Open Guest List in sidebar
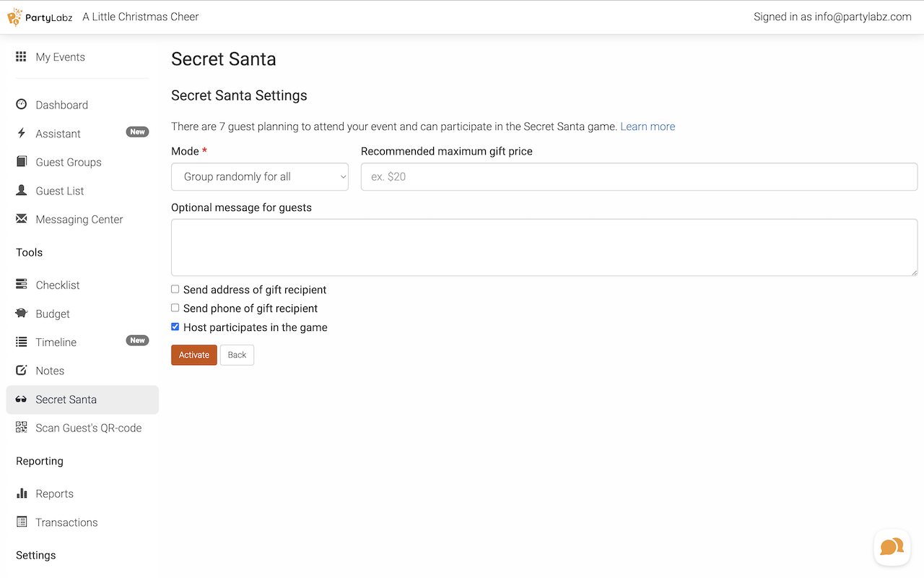Viewport: 924px width, 578px height. (60, 191)
